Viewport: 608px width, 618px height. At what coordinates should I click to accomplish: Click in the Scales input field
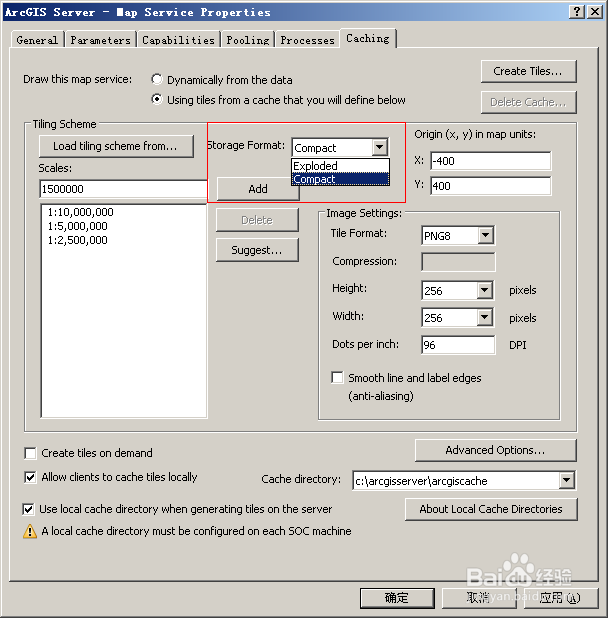pos(123,189)
